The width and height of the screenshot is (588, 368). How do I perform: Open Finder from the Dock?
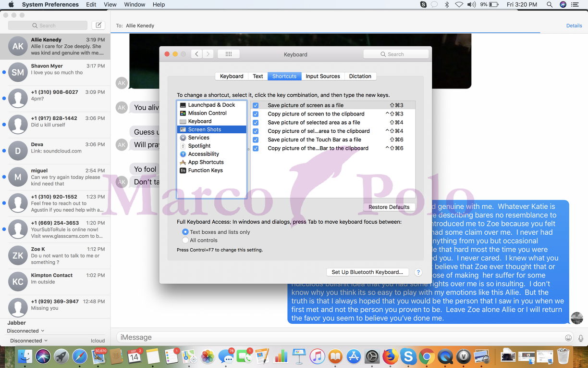tap(24, 356)
